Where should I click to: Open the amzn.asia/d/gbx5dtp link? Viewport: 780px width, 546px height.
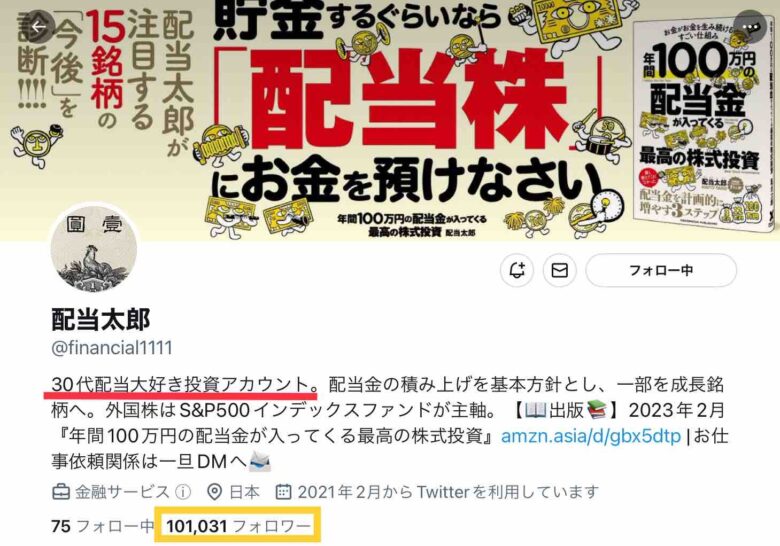tap(590, 436)
